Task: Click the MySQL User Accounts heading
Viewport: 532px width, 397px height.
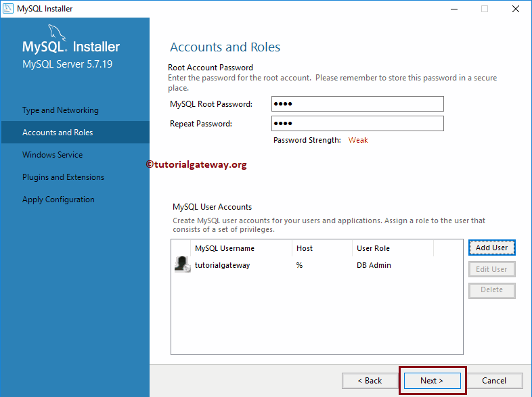Action: 212,207
